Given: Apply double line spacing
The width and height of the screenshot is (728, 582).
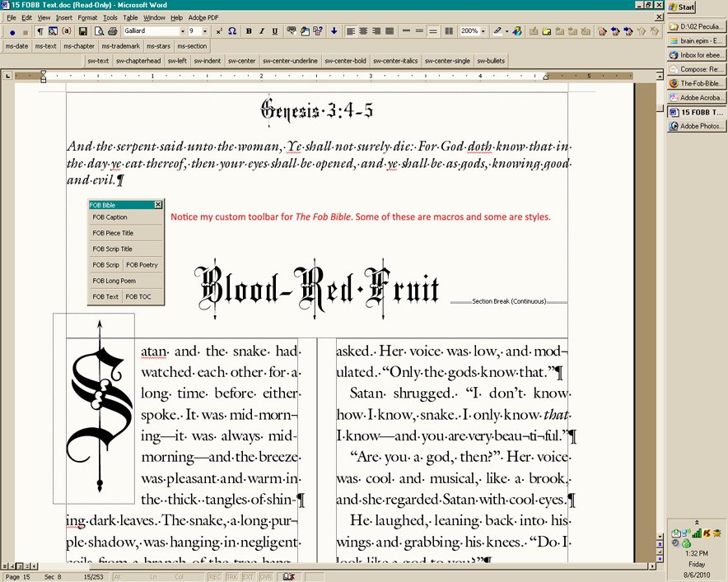Looking at the screenshot, I should [x=432, y=31].
